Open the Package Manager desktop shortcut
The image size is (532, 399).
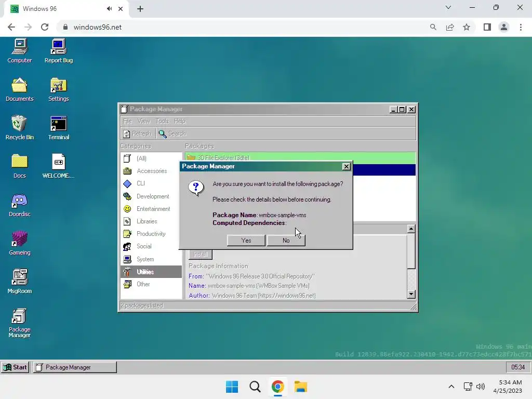tap(20, 323)
